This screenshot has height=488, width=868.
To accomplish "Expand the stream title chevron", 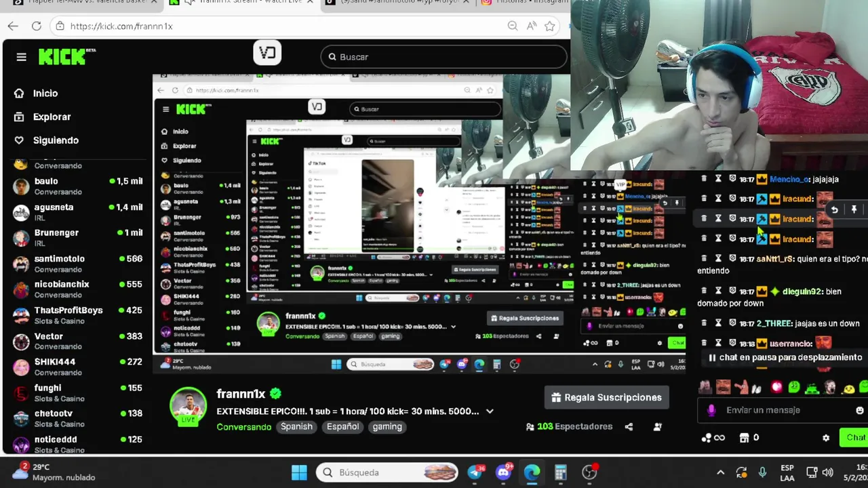I will [x=490, y=411].
